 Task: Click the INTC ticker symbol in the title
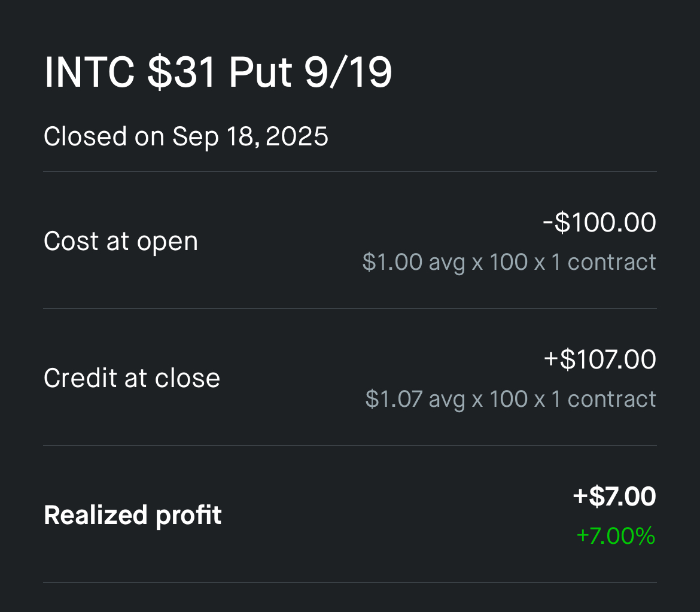point(90,73)
